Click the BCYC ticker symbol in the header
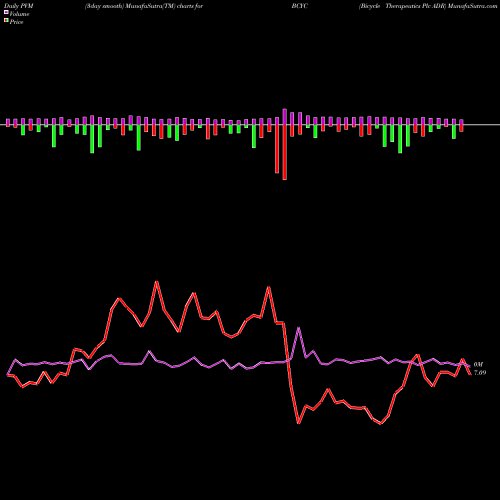This screenshot has width=500, height=500. [x=299, y=6]
